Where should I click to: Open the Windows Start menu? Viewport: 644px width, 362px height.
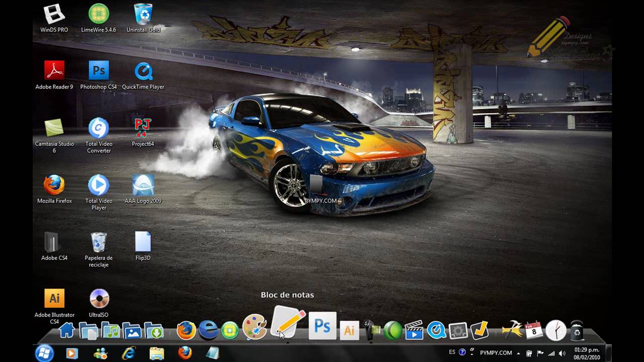click(x=44, y=353)
